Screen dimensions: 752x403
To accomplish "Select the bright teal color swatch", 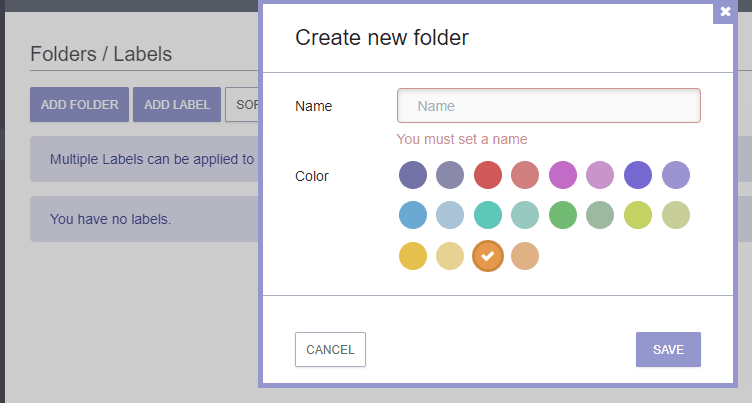I will [x=487, y=216].
